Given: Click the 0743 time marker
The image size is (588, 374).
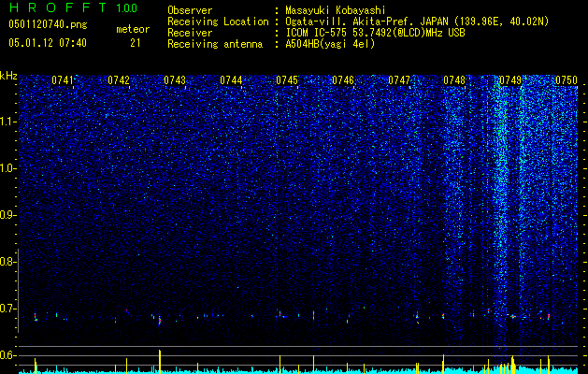Looking at the screenshot, I should tap(175, 80).
